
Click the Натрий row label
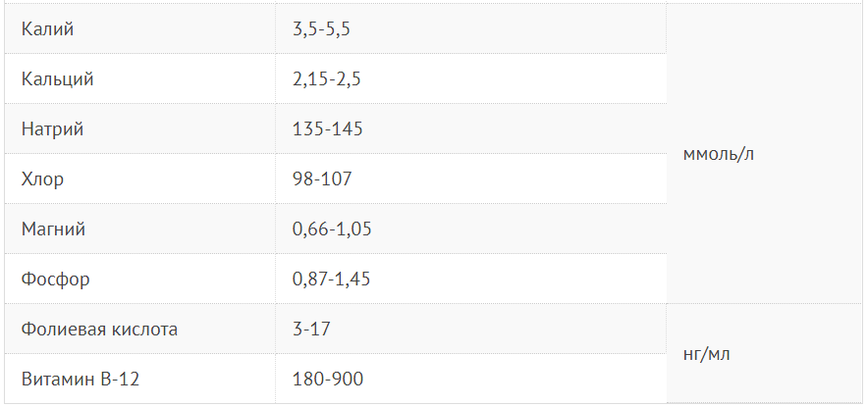click(x=52, y=129)
